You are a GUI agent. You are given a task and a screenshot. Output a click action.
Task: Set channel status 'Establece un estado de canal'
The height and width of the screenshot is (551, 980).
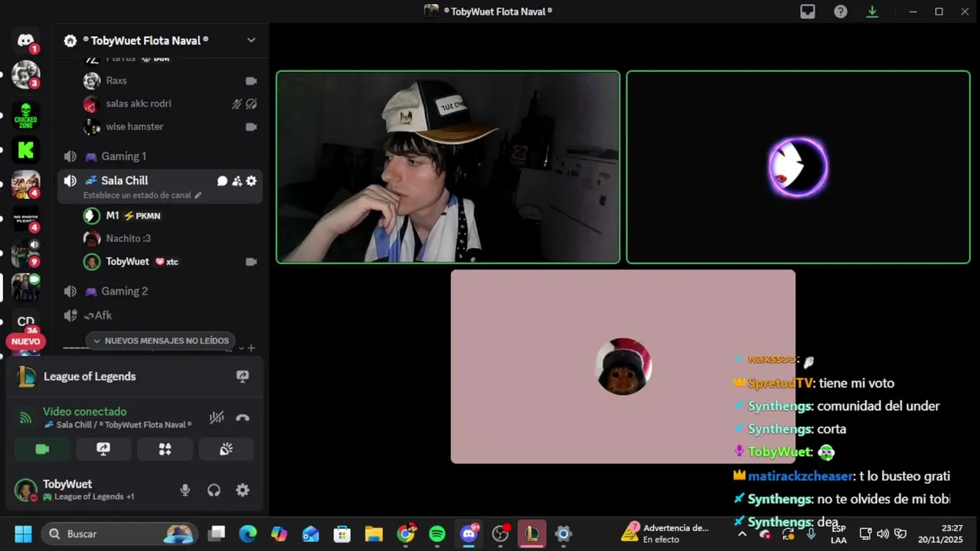(x=142, y=195)
